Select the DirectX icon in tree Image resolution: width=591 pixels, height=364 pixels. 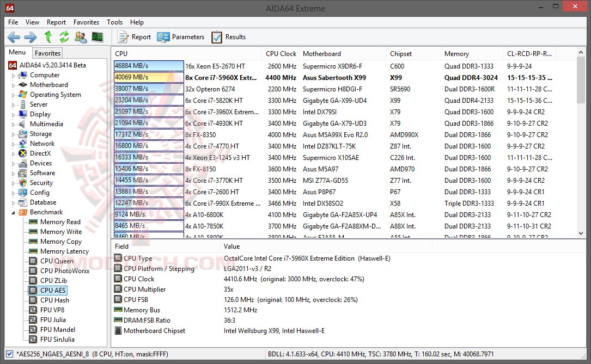(x=23, y=153)
